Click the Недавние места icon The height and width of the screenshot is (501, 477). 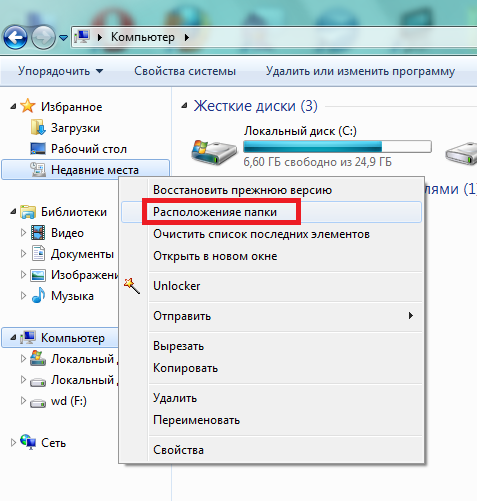tap(38, 169)
